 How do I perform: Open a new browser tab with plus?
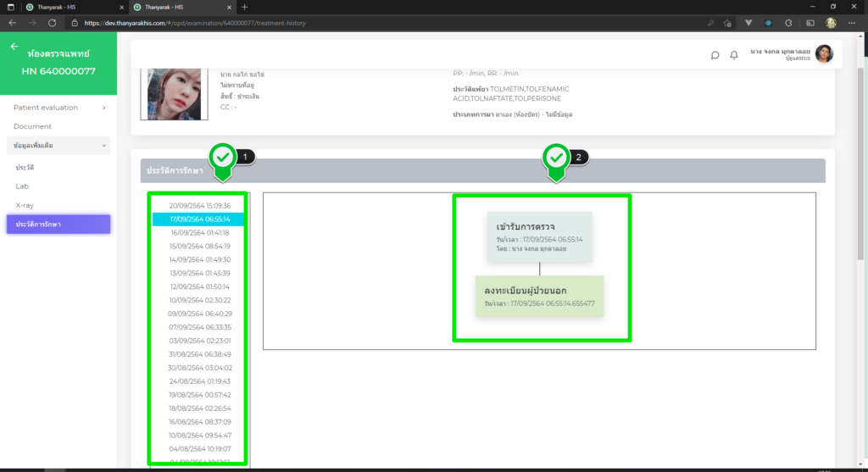pos(245,7)
